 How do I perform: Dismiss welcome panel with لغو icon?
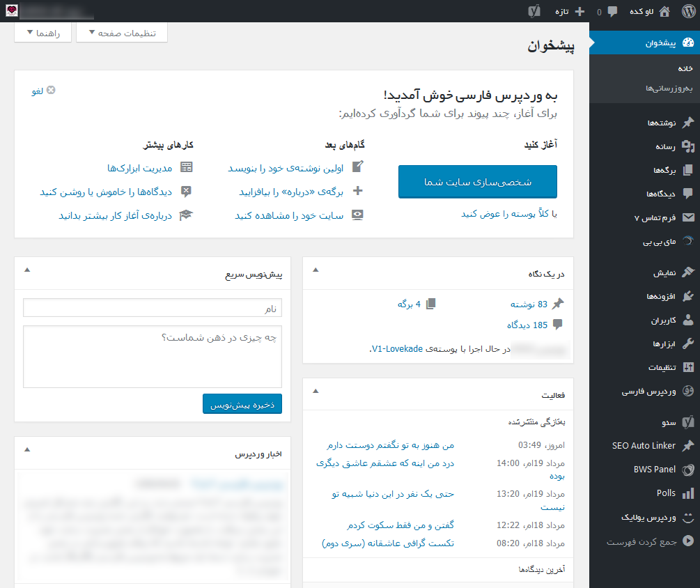coord(51,90)
